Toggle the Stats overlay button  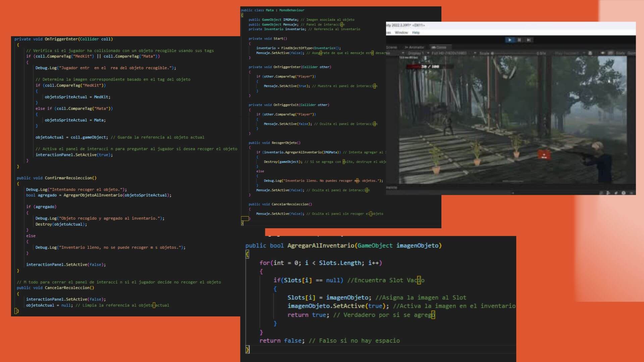click(620, 53)
